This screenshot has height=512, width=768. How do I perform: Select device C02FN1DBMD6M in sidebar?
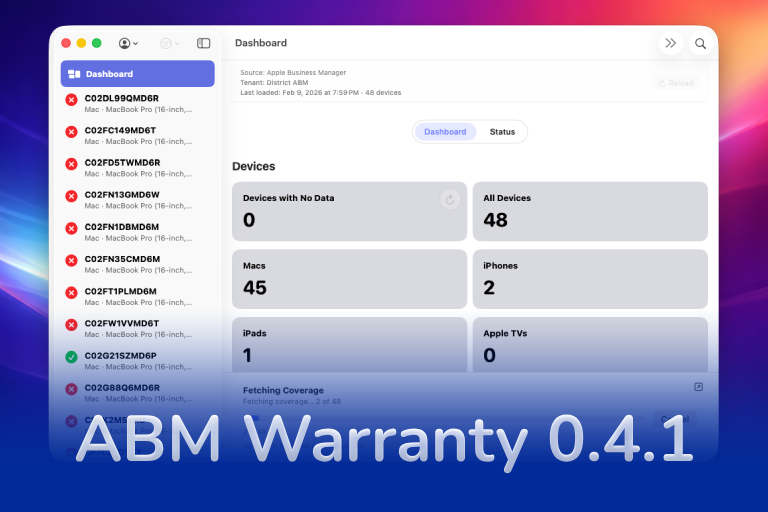(x=138, y=232)
